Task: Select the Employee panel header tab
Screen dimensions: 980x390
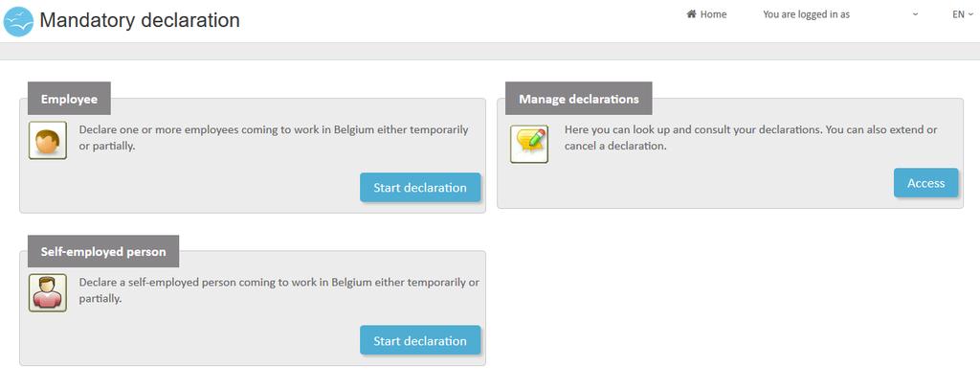Action: tap(69, 99)
